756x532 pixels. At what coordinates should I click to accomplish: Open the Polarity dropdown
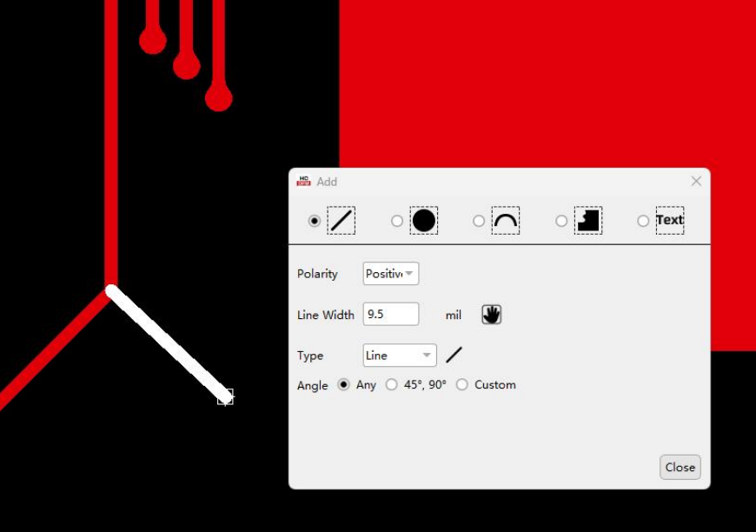[x=390, y=274]
